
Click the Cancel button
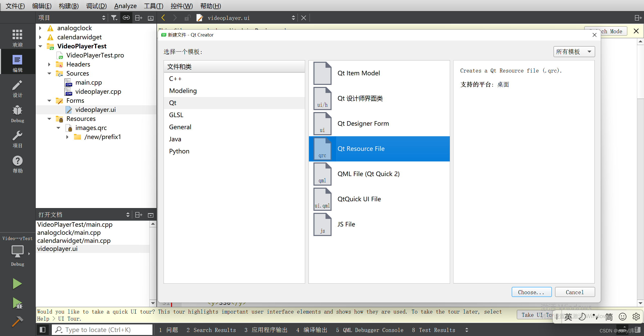pos(575,292)
